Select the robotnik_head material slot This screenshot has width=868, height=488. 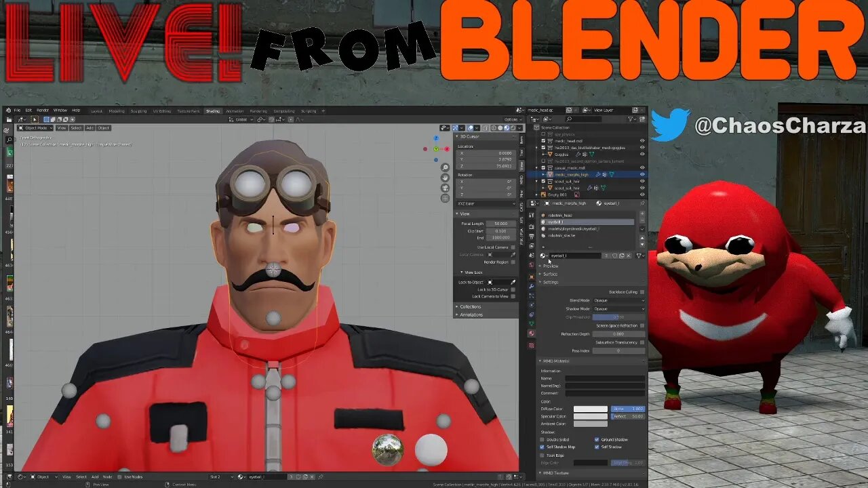click(x=588, y=215)
